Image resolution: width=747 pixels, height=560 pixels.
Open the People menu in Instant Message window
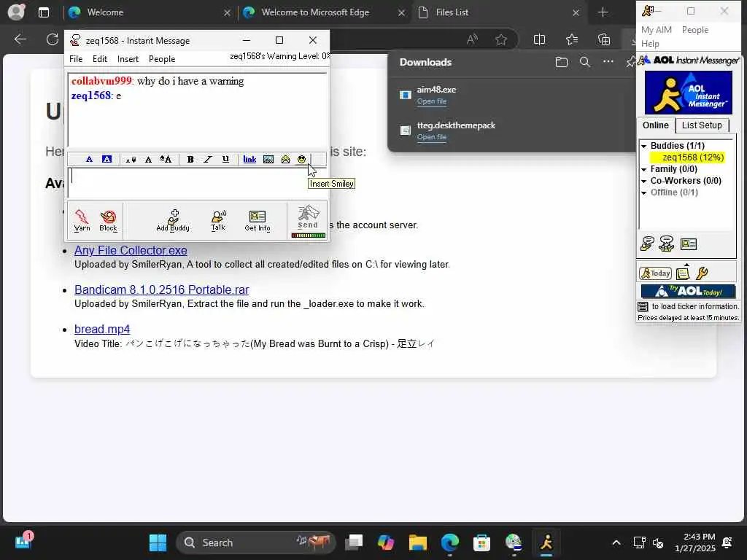(162, 59)
